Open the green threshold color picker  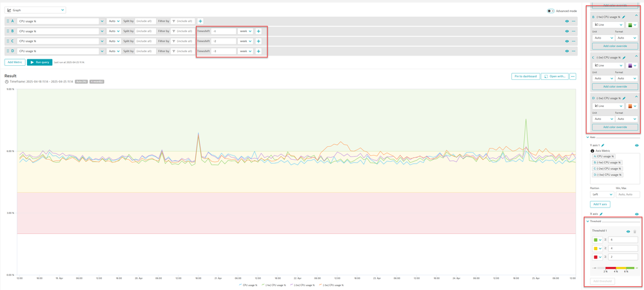click(598, 240)
